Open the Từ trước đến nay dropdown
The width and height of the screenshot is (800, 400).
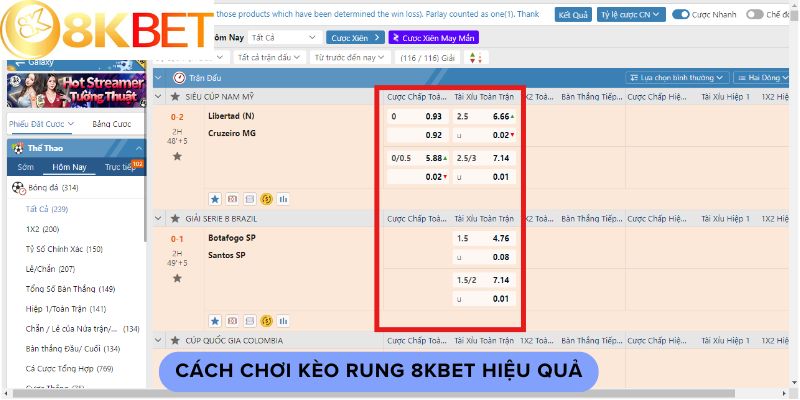pyautogui.click(x=350, y=57)
